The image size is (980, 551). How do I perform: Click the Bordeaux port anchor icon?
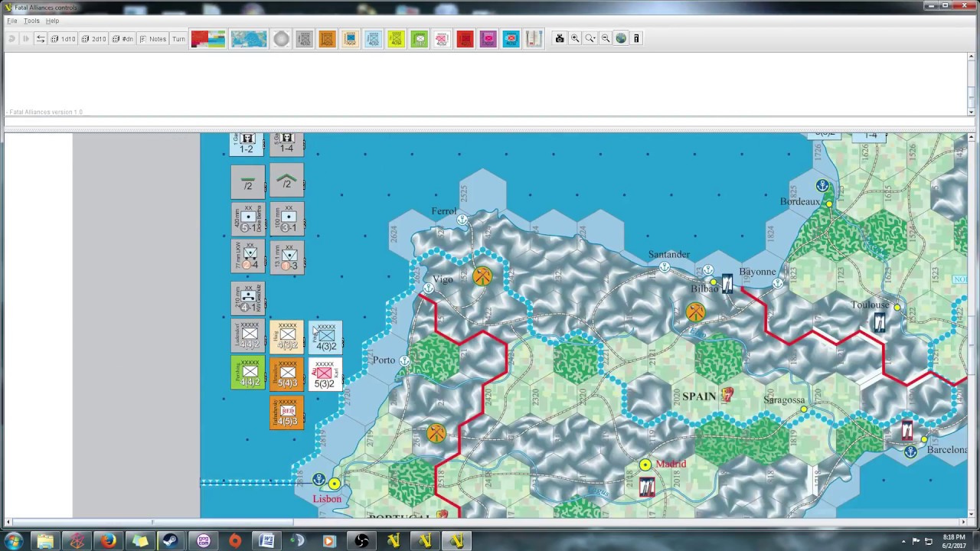click(x=822, y=185)
